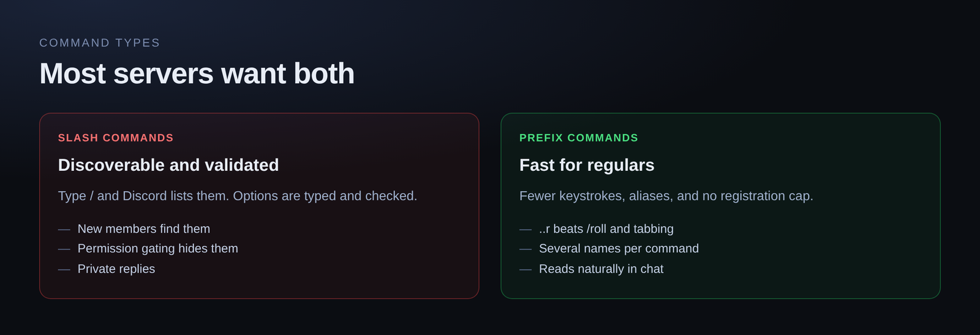
Task: Select 'Several names per command' bullet
Action: (619, 249)
